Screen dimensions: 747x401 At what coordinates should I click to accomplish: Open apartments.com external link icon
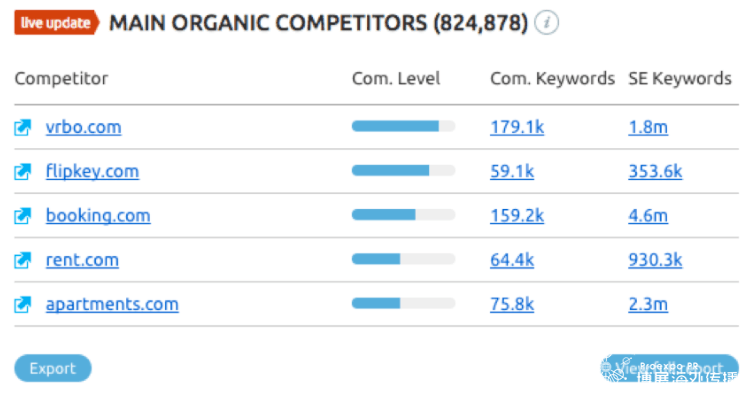(22, 304)
